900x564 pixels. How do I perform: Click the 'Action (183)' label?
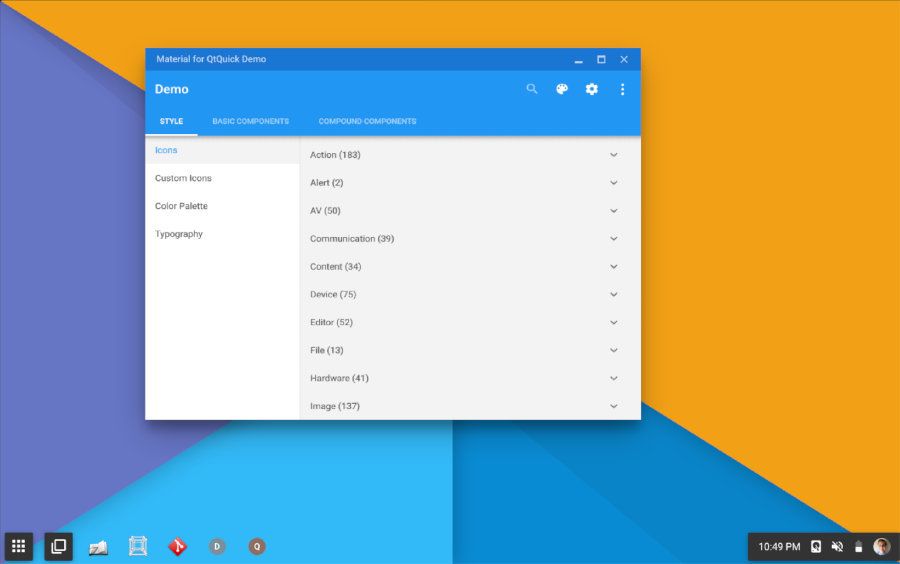(335, 155)
